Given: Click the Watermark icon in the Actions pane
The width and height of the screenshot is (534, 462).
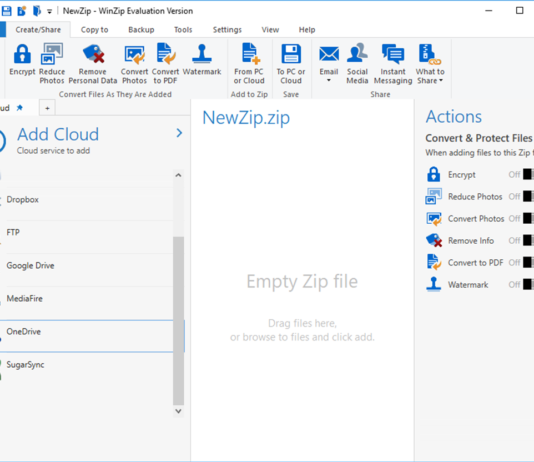Looking at the screenshot, I should (x=434, y=284).
